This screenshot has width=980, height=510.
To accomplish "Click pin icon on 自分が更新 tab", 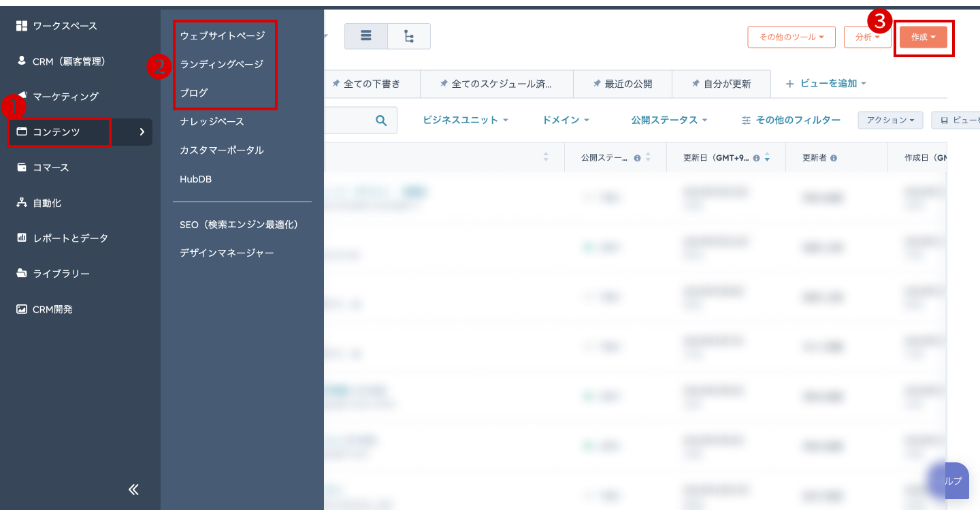I will 696,84.
